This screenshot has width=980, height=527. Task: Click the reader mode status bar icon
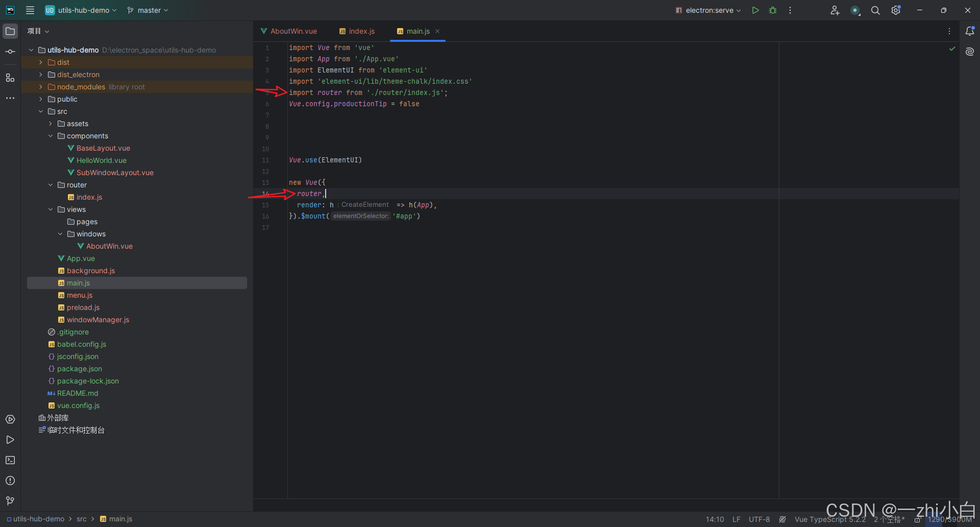[x=782, y=519]
